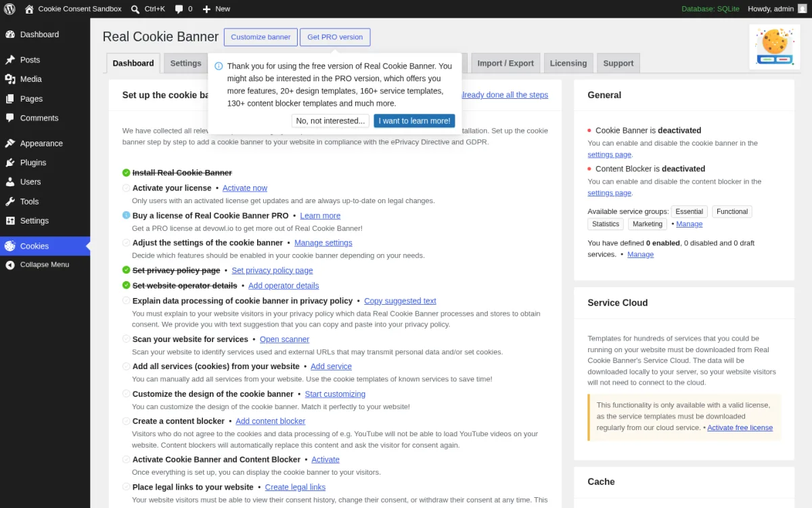
Task: Click I want to learn more button
Action: point(414,121)
